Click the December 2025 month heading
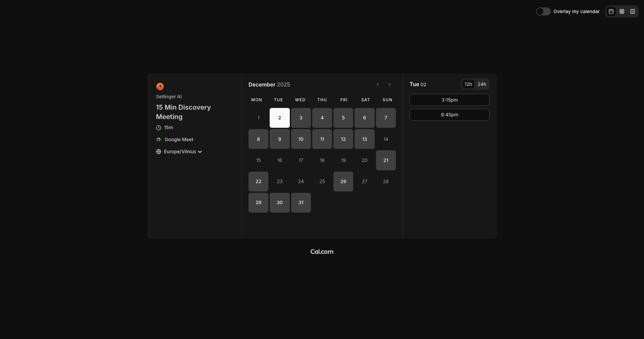This screenshot has height=339, width=644. pos(269,84)
